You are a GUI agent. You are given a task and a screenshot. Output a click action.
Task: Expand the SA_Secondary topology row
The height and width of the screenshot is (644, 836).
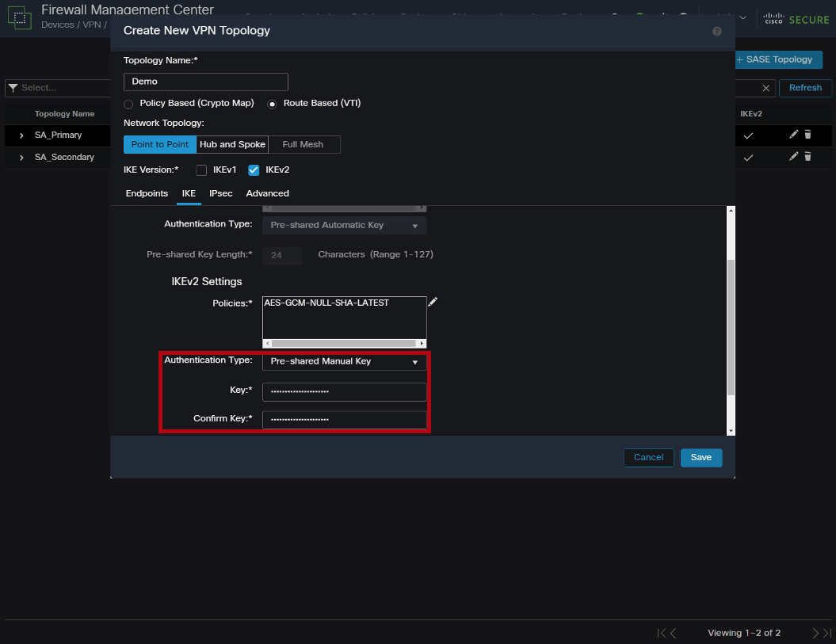tap(21, 158)
